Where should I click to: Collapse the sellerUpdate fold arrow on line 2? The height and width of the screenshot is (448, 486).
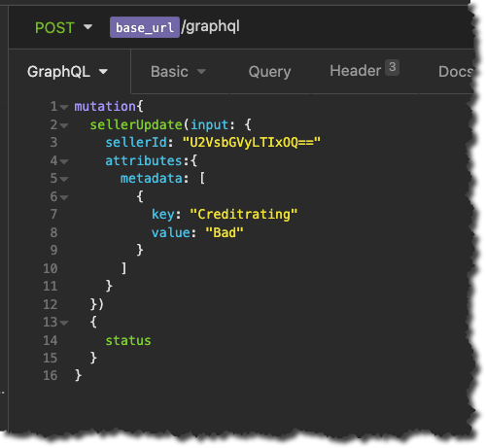(64, 125)
